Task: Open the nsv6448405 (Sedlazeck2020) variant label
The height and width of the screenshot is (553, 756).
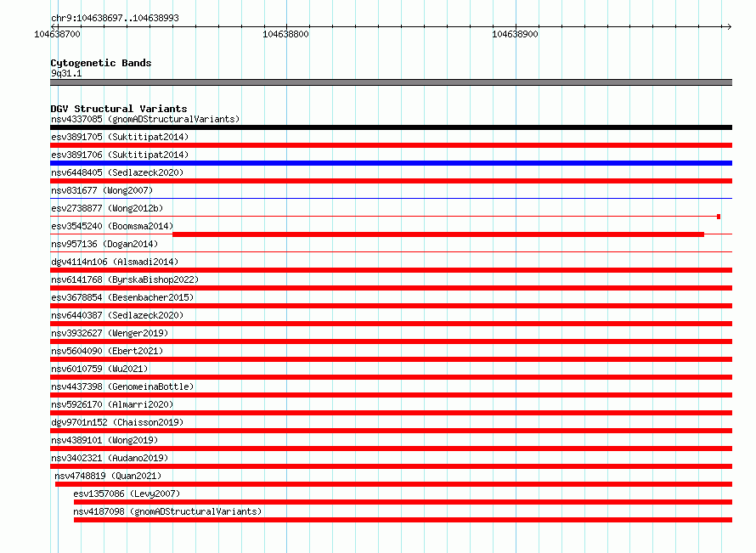Action: pos(117,172)
